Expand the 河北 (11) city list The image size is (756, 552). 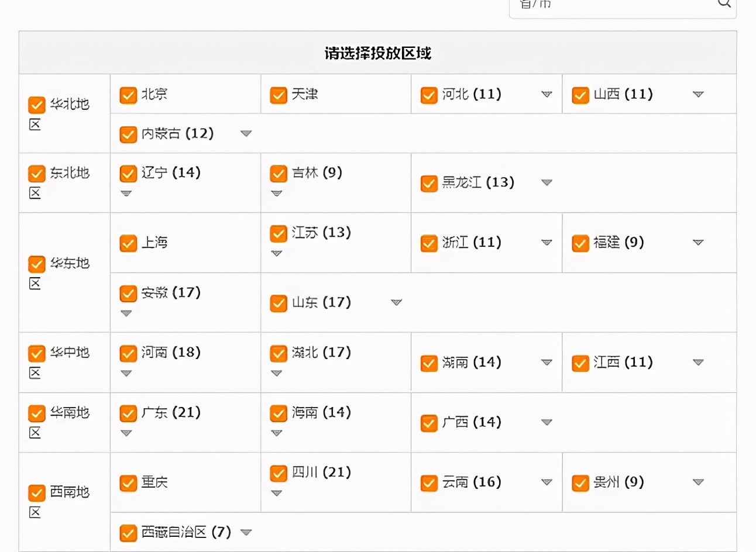[547, 94]
